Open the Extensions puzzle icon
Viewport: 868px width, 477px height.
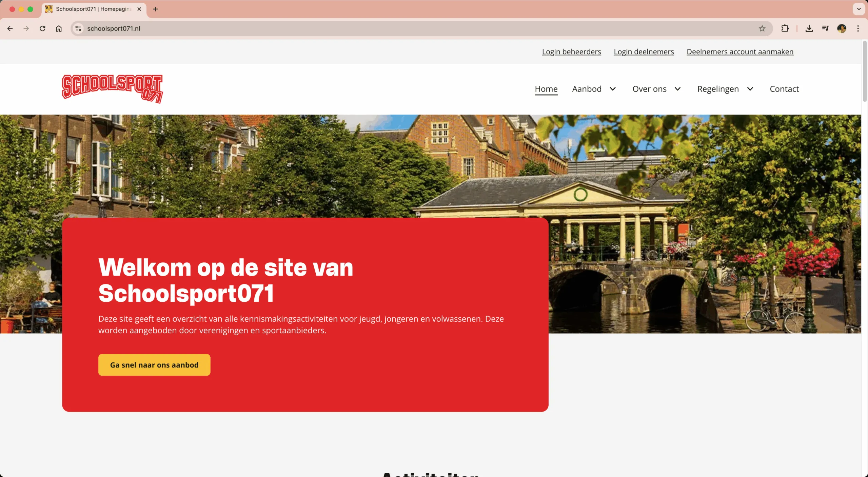[785, 28]
